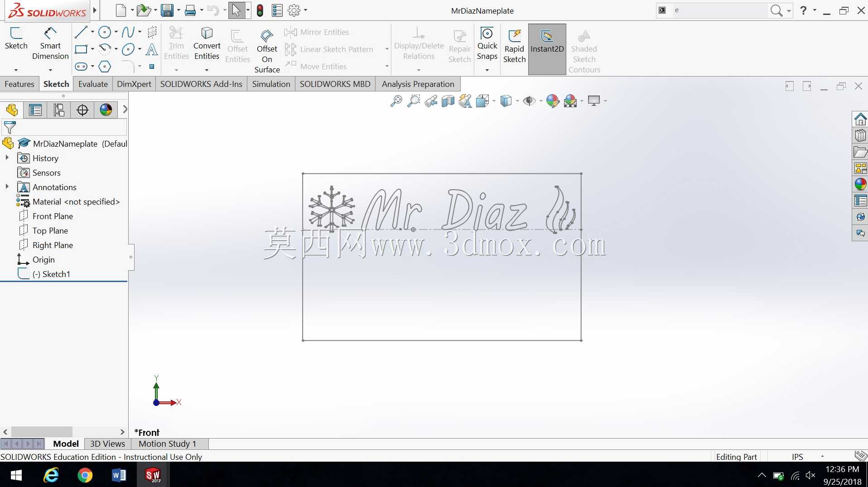
Task: Toggle Instant2D mode
Action: pyautogui.click(x=547, y=49)
